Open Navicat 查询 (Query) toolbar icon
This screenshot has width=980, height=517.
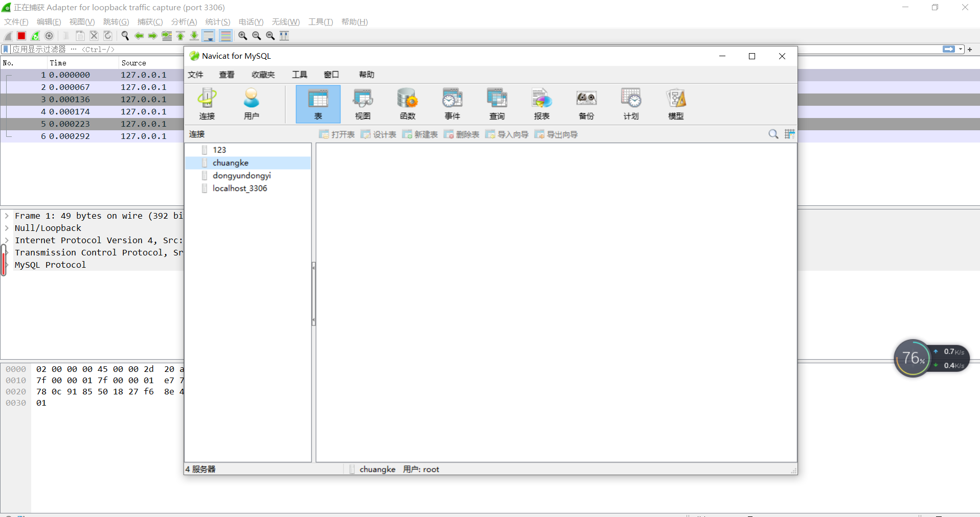coord(497,104)
